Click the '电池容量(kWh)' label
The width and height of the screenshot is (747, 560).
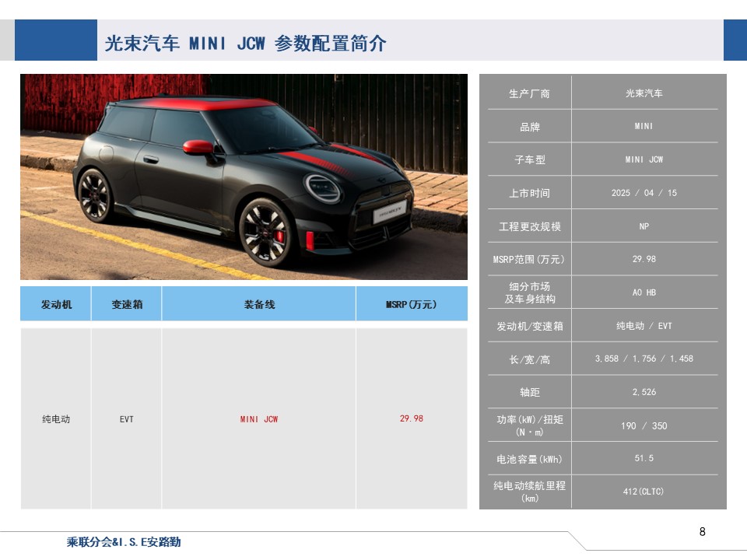pyautogui.click(x=529, y=459)
